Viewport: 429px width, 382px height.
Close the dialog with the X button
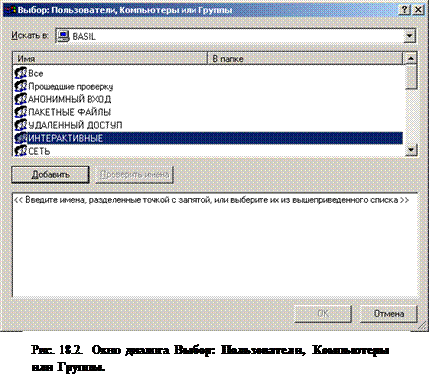coord(418,10)
